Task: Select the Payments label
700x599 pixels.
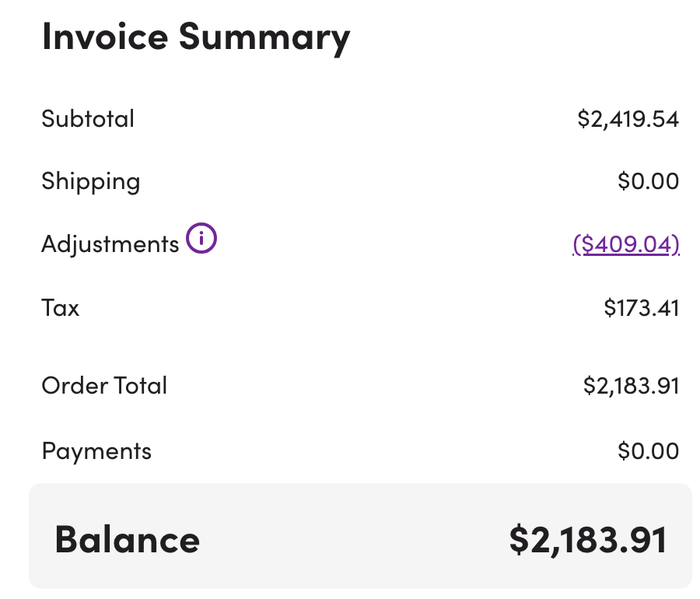Action: click(96, 451)
